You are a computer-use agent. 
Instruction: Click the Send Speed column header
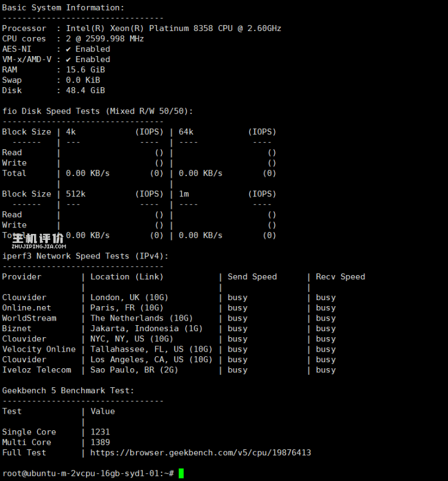252,277
